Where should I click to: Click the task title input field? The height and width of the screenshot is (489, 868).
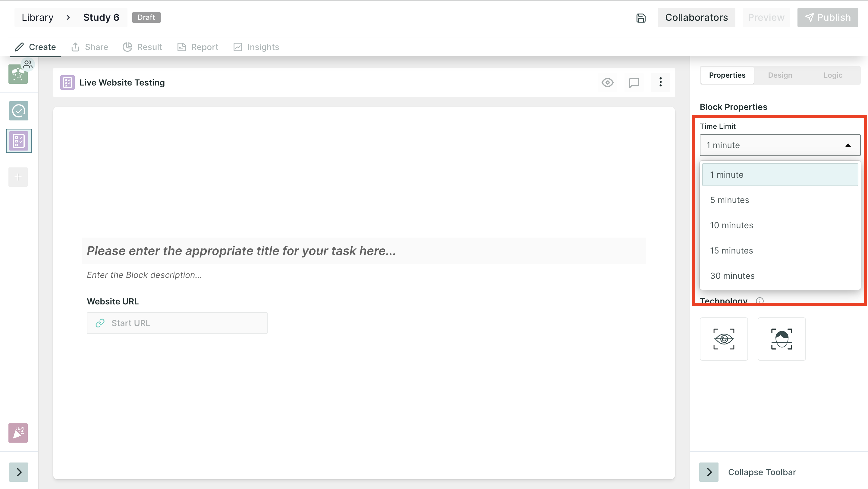(364, 251)
